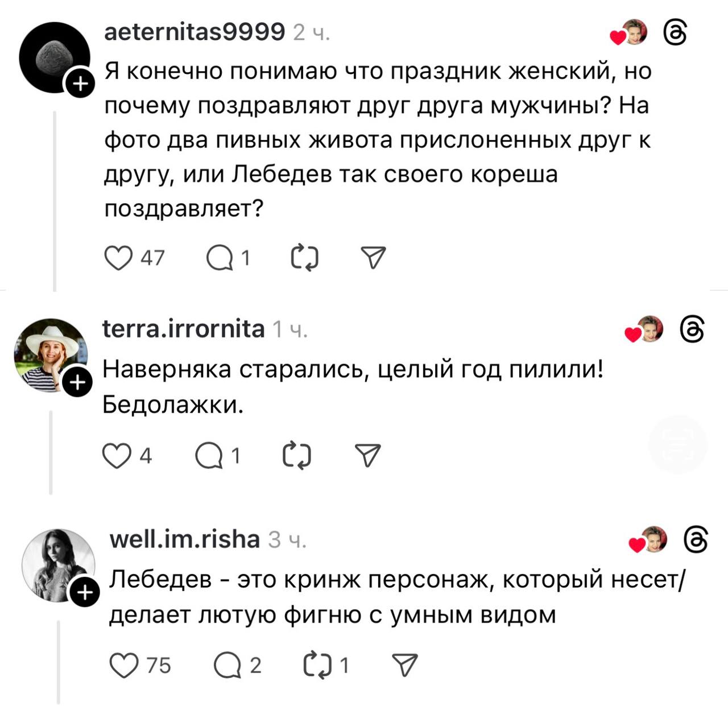This screenshot has height=706, width=728.
Task: Open aeternitas9999 profile from username
Action: [195, 32]
